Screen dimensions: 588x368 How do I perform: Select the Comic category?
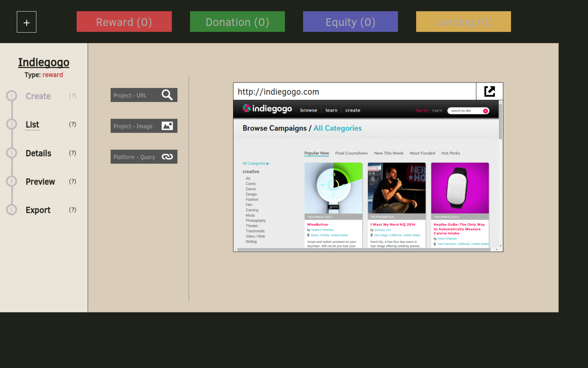click(x=251, y=184)
